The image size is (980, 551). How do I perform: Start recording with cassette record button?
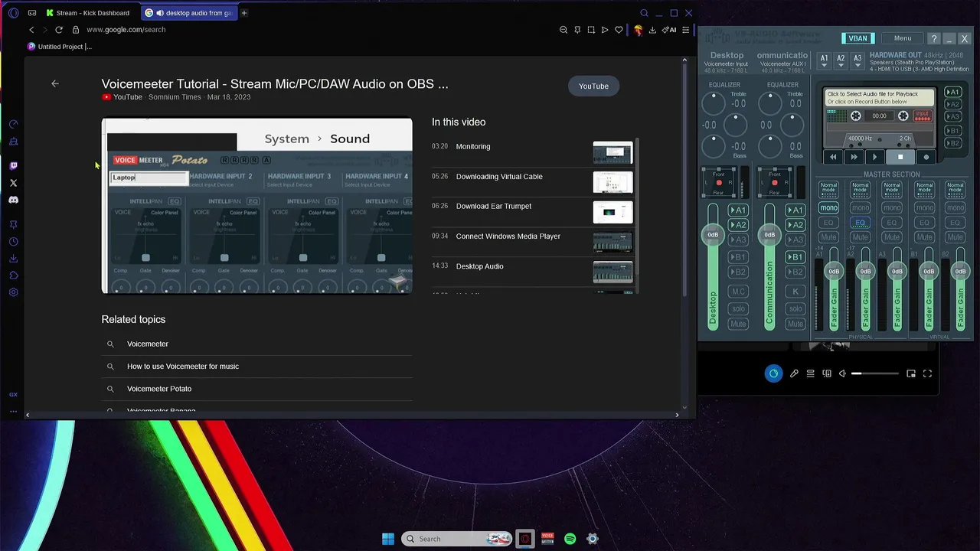click(926, 157)
